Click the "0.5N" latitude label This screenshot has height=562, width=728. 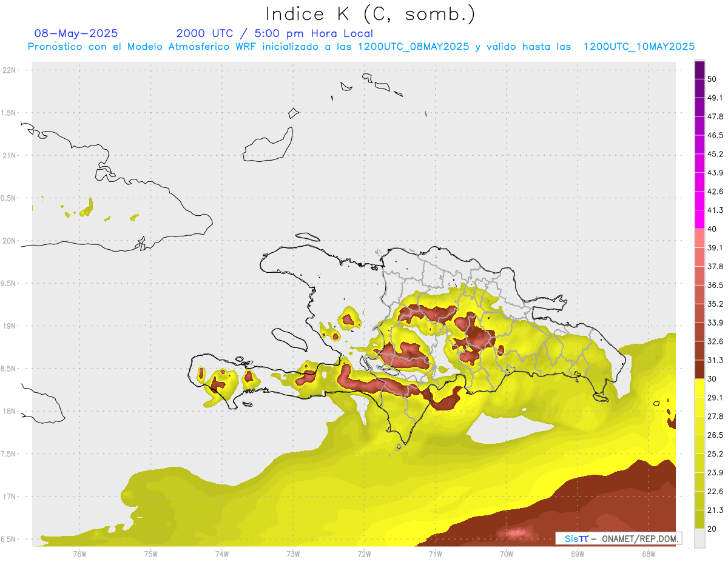[x=8, y=198]
